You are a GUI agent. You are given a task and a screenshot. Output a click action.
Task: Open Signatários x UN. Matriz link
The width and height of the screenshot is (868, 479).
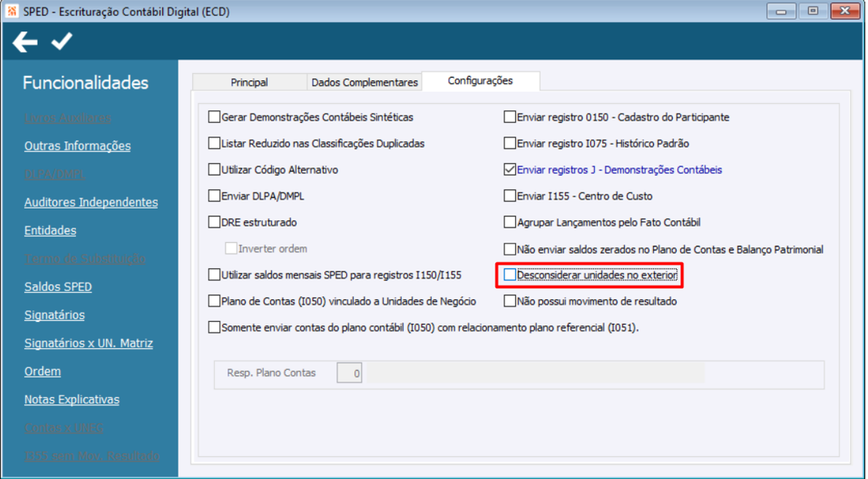point(88,343)
